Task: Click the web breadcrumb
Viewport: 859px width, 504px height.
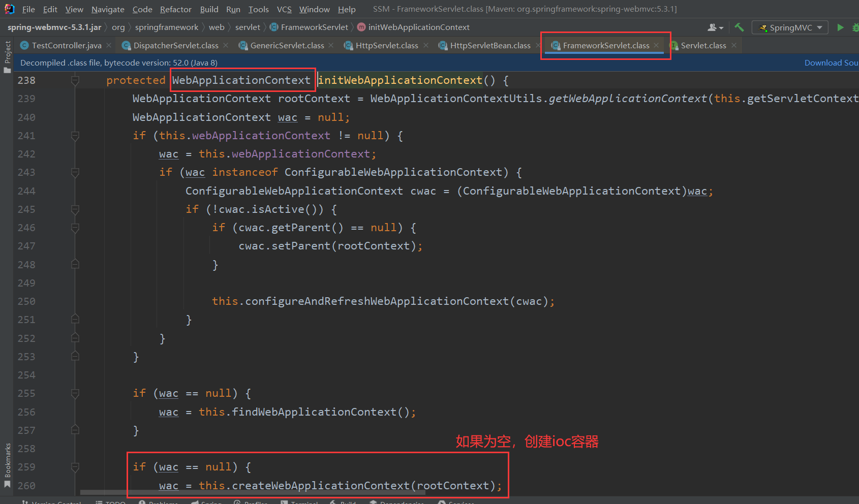Action: [217, 27]
